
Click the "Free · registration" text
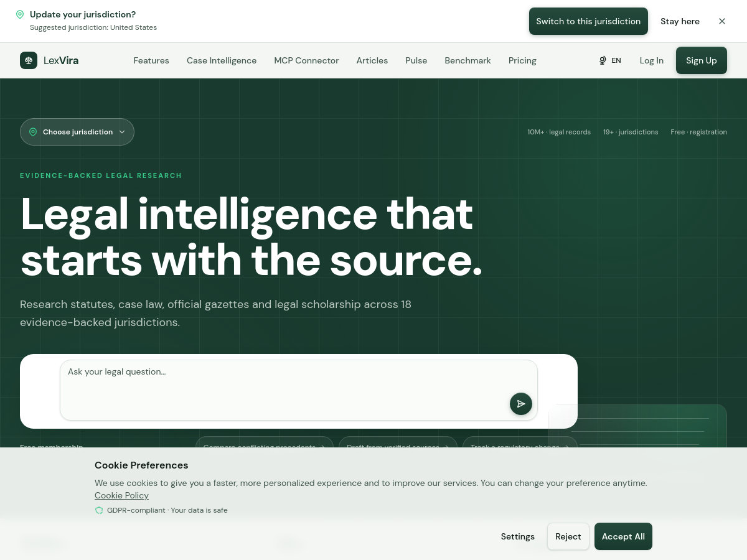tap(698, 132)
